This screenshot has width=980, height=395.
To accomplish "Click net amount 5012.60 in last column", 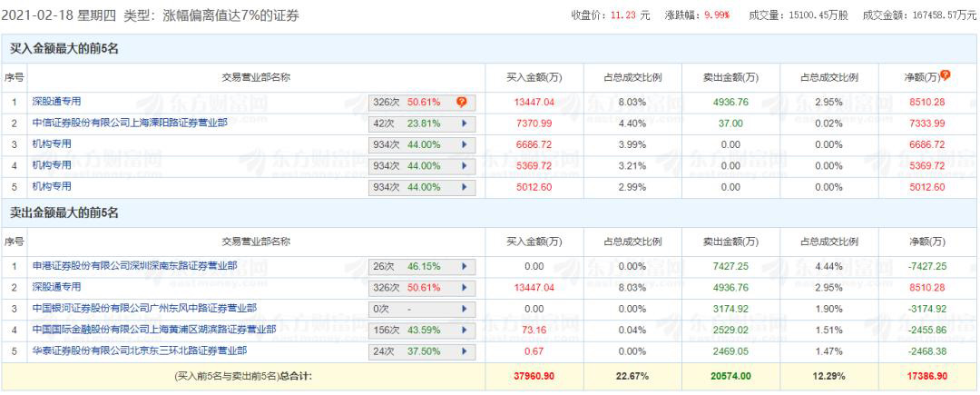I will coord(927,187).
